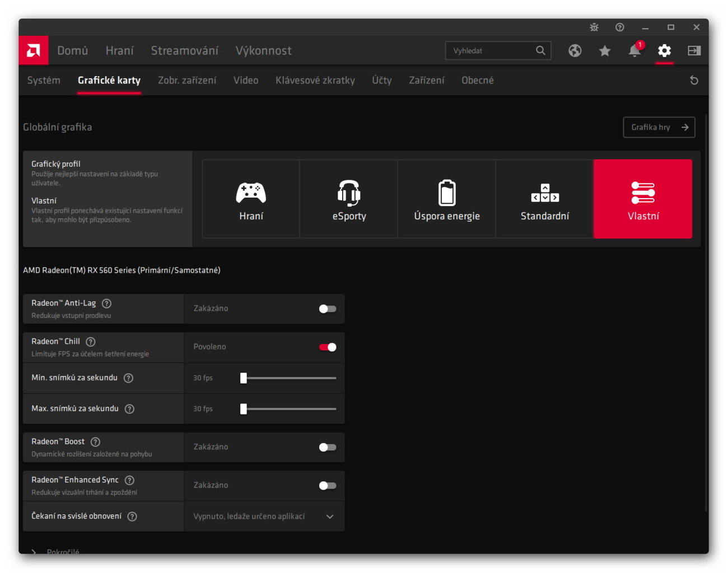Switch to the Klávesové zkratky tab
Viewport: 728px width, 573px height.
click(x=315, y=80)
